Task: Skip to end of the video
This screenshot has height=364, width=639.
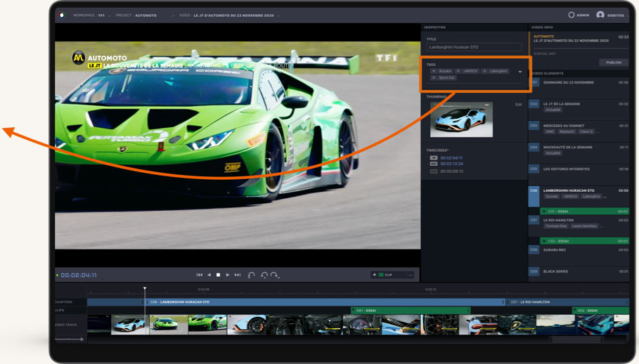Action: click(237, 275)
